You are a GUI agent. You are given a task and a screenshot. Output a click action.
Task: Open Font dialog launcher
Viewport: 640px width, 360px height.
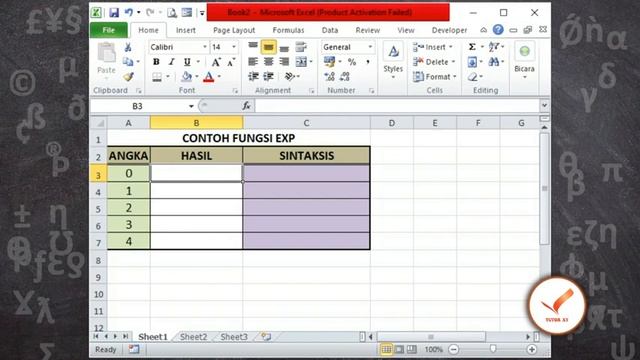coord(235,91)
